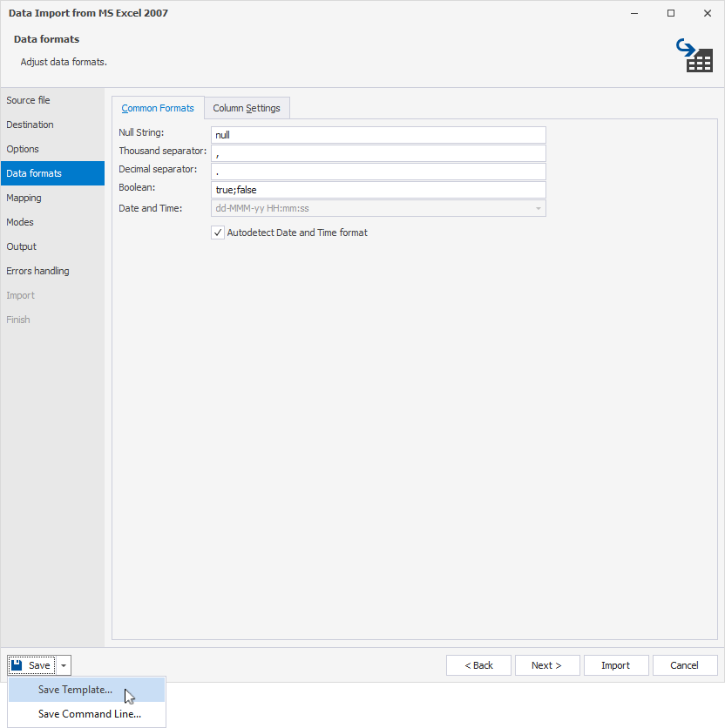725x728 pixels.
Task: Open the Output step
Action: [x=52, y=246]
